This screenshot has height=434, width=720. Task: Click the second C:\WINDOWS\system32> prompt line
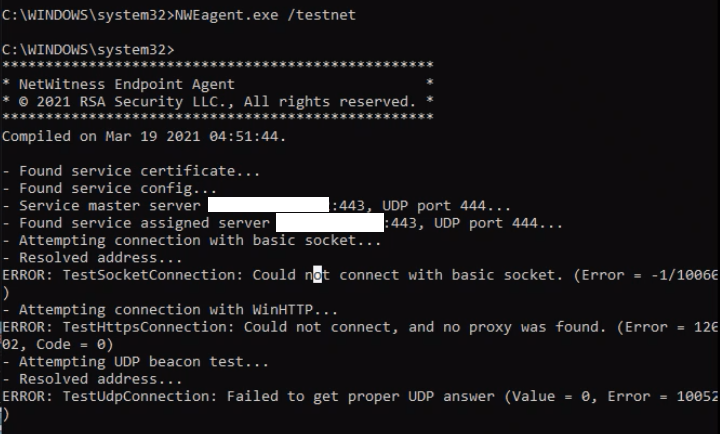tap(88, 49)
